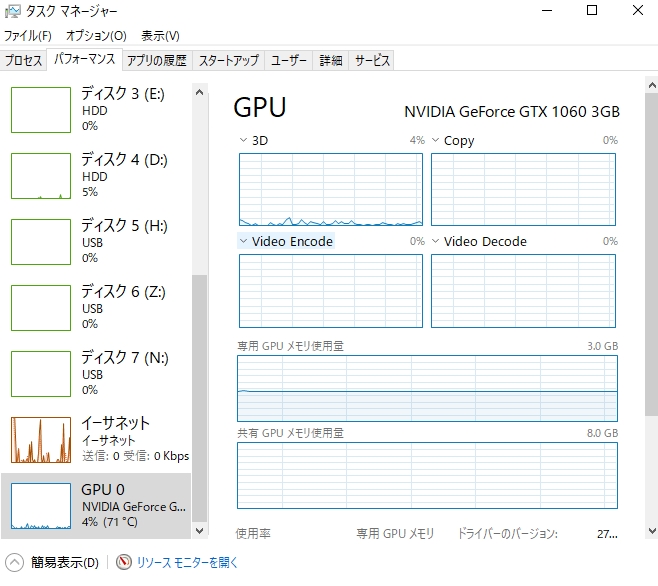Click the sidebar scroll up arrow
The image size is (658, 586).
pos(199,92)
